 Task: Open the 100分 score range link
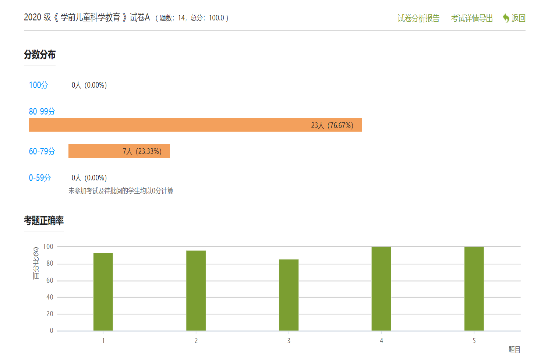click(38, 85)
